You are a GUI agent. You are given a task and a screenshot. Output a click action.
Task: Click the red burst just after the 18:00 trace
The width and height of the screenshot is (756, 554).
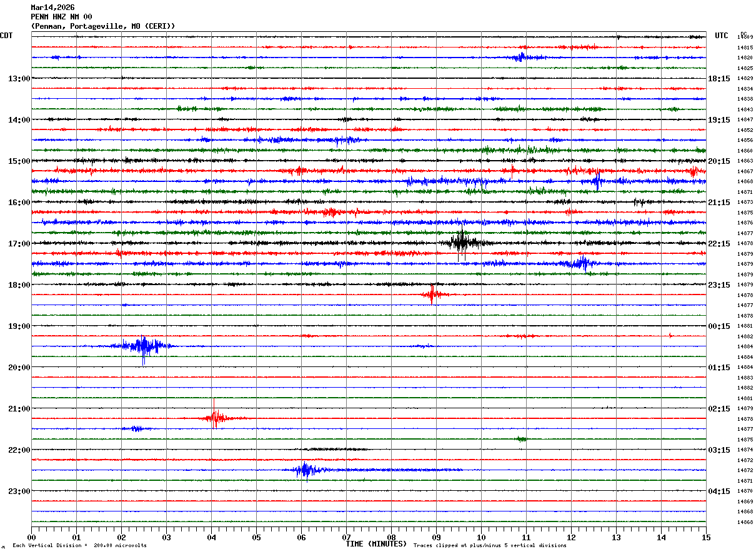[432, 294]
